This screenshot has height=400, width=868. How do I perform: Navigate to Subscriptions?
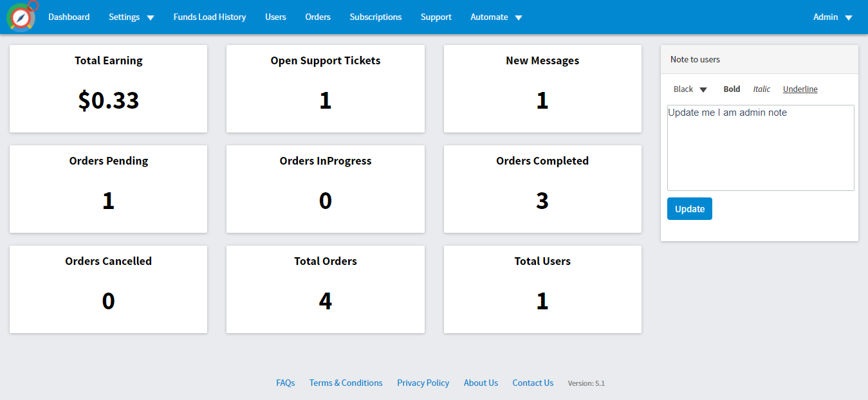[x=376, y=17]
